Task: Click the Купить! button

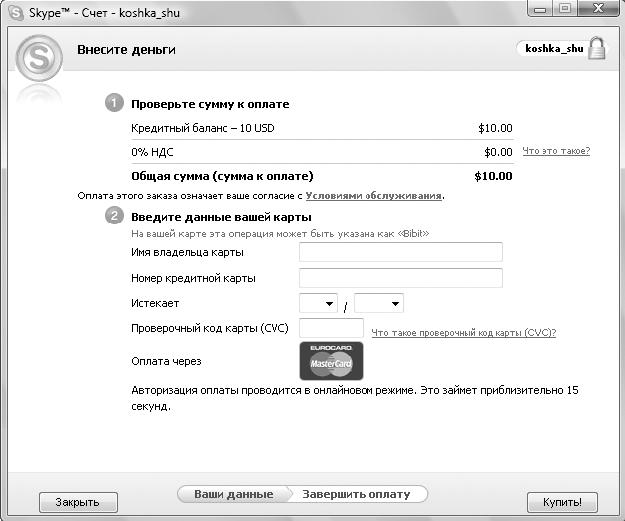Action: point(562,502)
